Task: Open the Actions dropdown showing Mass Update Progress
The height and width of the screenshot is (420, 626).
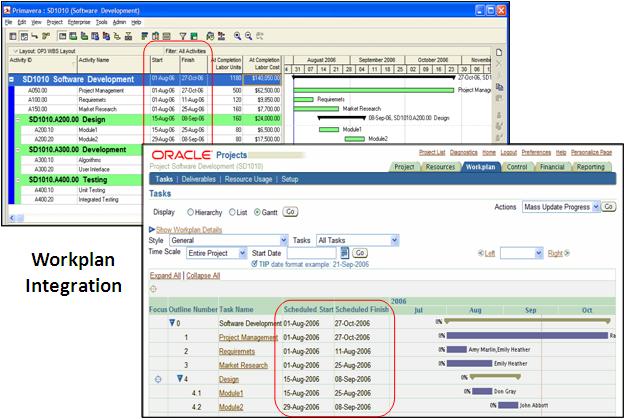Action: tap(561, 207)
